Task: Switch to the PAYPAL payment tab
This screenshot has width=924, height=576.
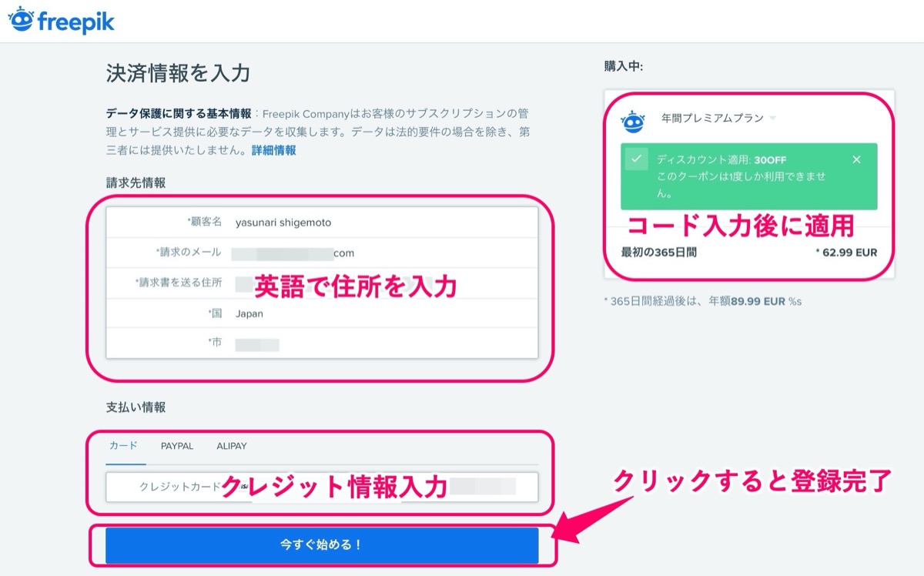Action: (x=177, y=446)
